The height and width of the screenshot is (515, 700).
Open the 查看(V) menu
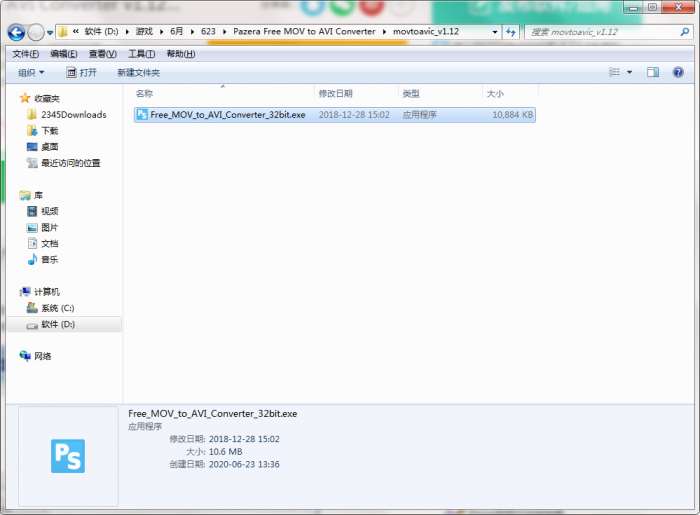[103, 54]
